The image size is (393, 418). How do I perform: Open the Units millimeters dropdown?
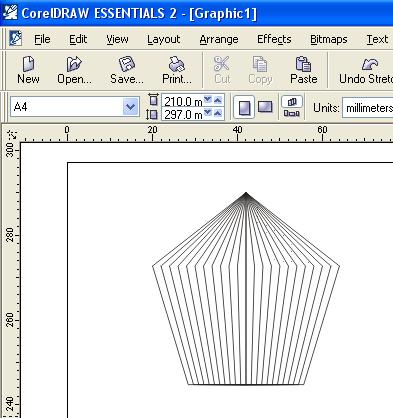(x=368, y=108)
